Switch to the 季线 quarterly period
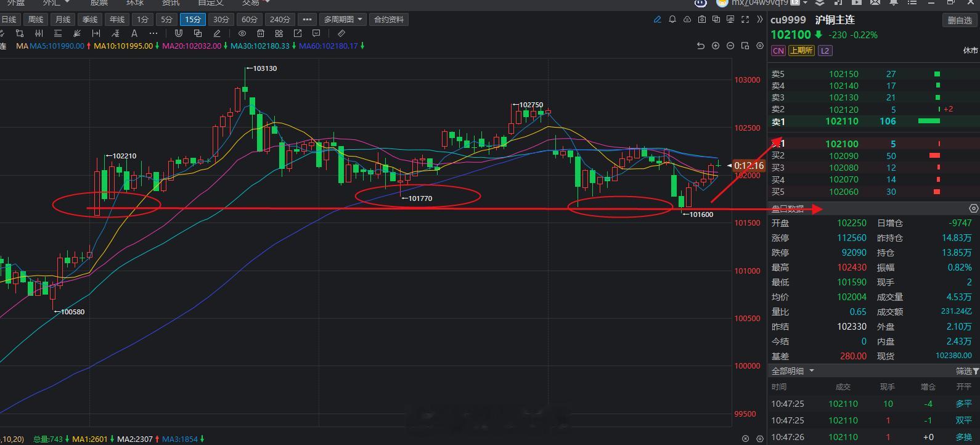This screenshot has height=445, width=980. coord(90,20)
